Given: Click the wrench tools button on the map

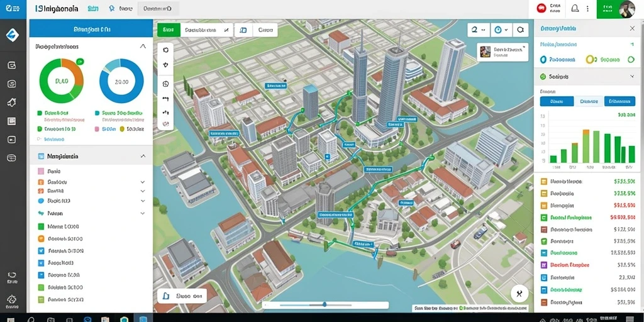Looking at the screenshot, I should 519,293.
